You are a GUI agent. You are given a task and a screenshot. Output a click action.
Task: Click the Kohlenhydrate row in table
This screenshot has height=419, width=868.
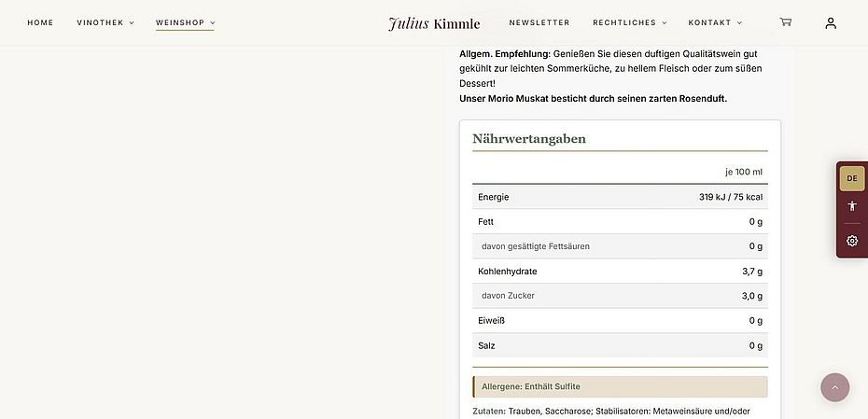(620, 272)
